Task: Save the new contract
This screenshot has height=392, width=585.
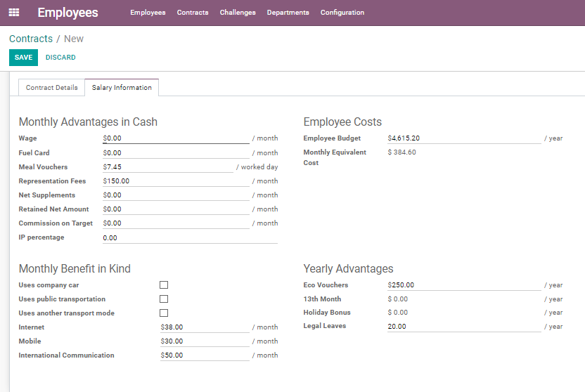Action: pos(23,58)
